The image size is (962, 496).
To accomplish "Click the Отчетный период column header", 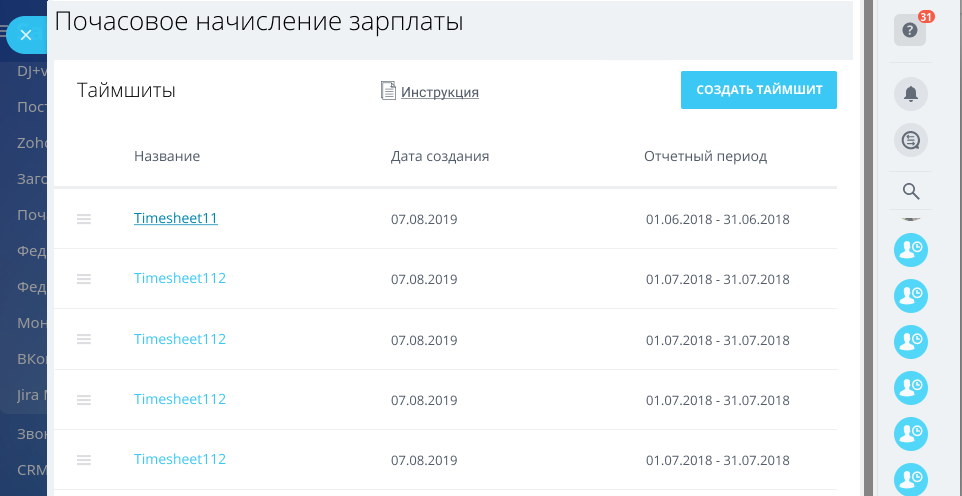I will (706, 156).
